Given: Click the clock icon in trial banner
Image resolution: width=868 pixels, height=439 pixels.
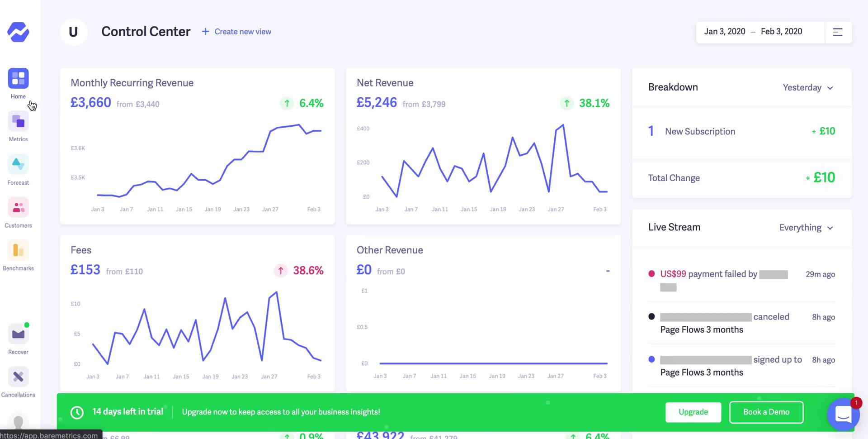Looking at the screenshot, I should 77,412.
